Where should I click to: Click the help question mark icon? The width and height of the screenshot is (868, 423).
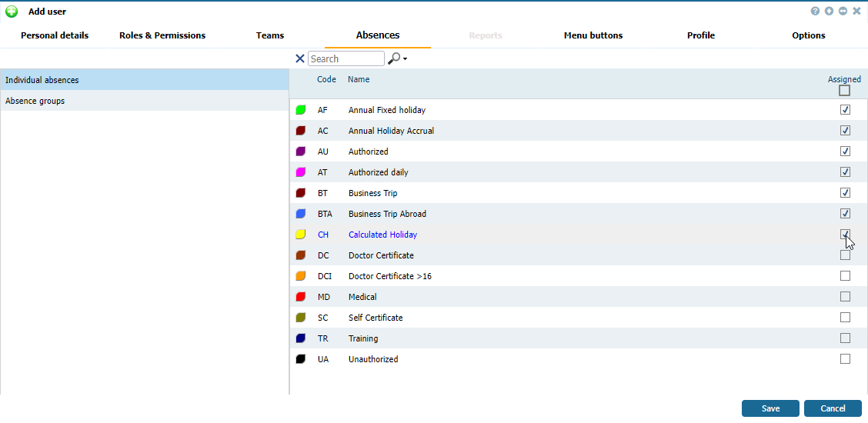(815, 12)
